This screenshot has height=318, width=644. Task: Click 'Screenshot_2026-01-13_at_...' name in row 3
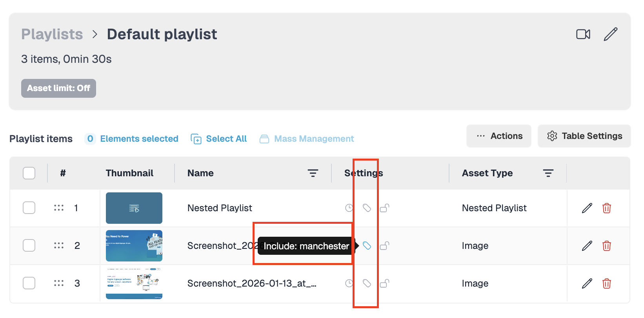[252, 283]
